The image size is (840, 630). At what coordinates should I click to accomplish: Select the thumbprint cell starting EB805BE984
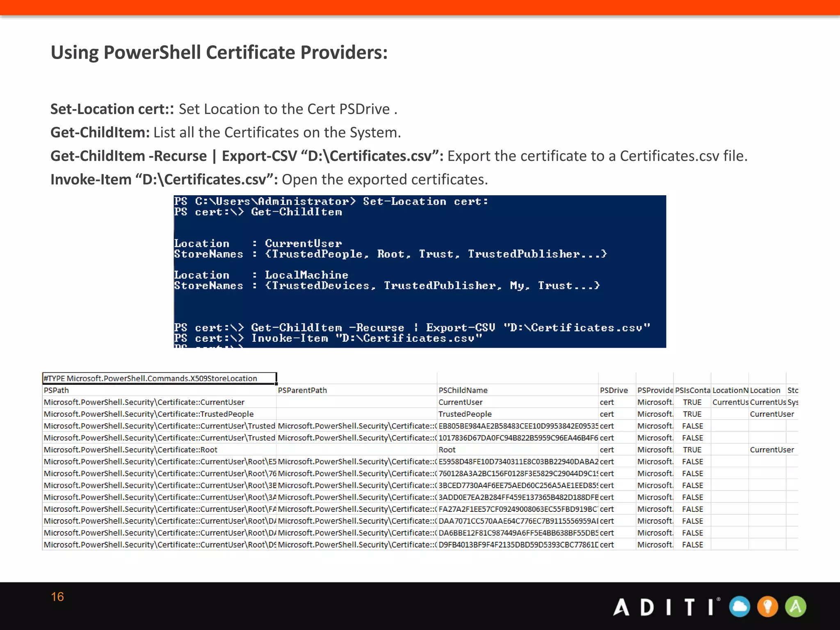tap(518, 426)
